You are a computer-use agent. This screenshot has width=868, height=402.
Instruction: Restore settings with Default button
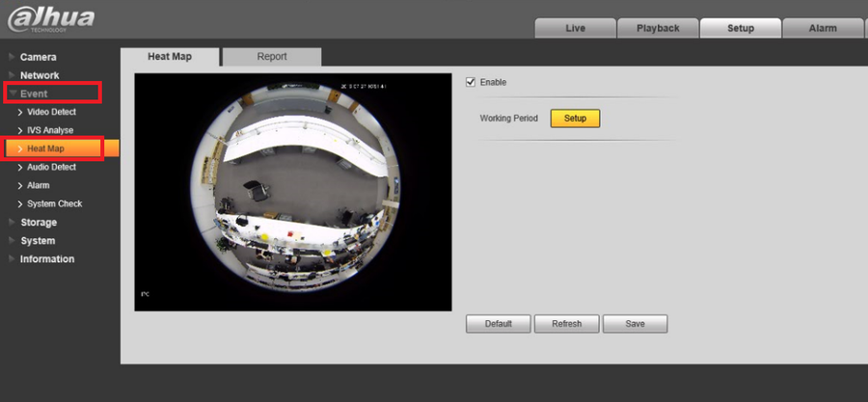pos(498,324)
